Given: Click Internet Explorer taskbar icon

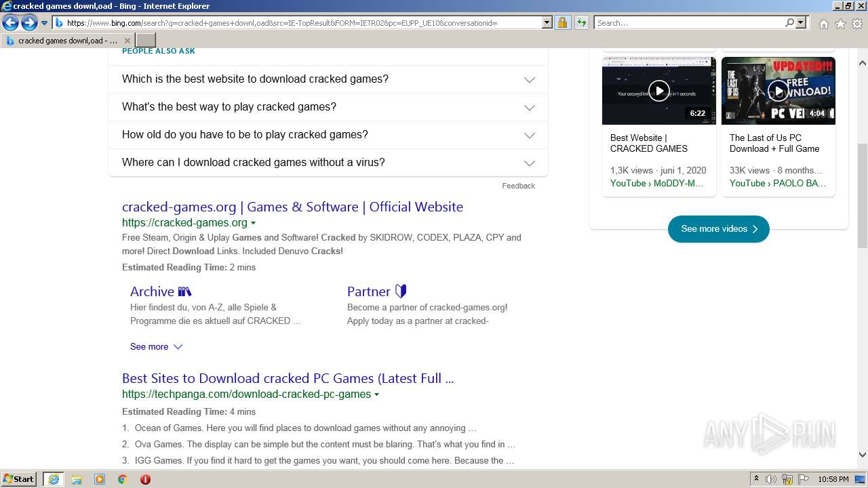Looking at the screenshot, I should pyautogui.click(x=54, y=479).
